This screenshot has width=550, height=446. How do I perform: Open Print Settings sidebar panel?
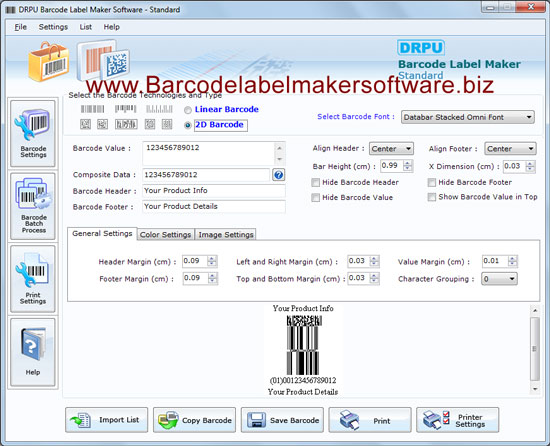click(x=33, y=279)
